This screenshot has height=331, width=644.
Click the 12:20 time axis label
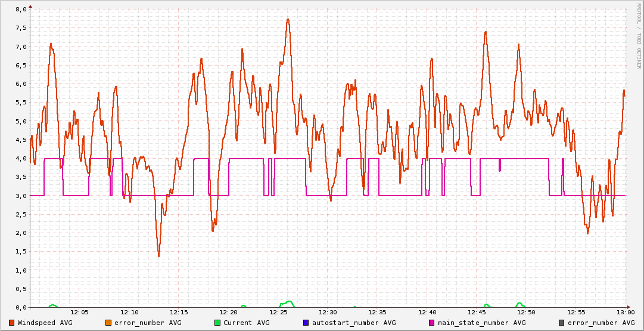[x=229, y=312]
